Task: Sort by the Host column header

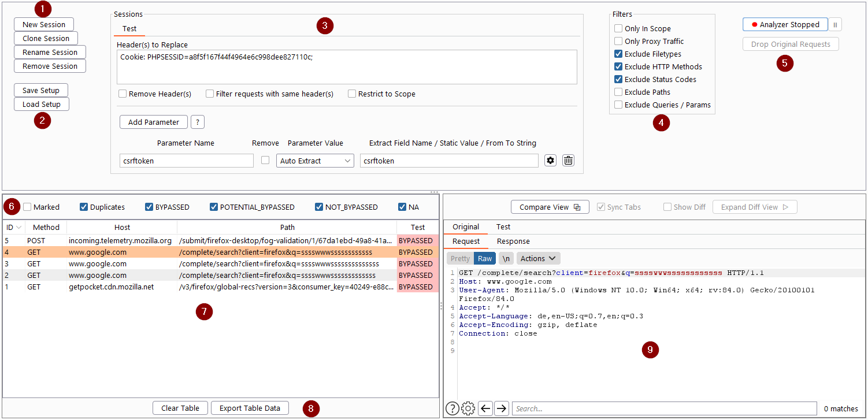Action: click(122, 227)
